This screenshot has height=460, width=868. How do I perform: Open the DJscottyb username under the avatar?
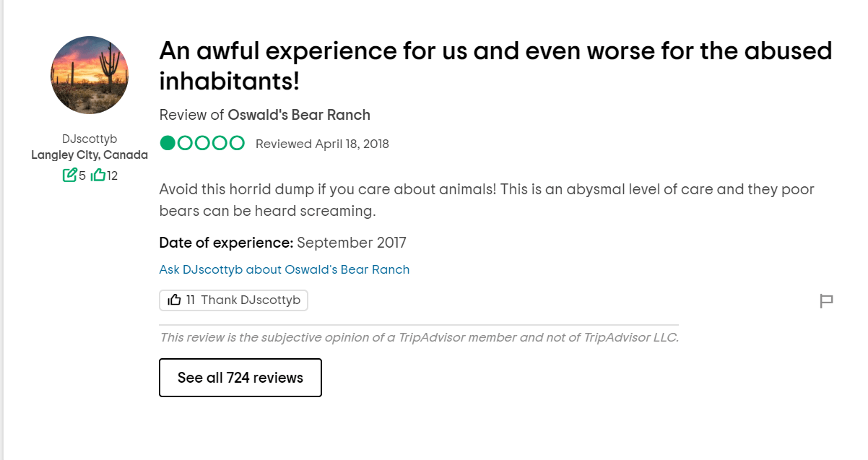coord(90,139)
